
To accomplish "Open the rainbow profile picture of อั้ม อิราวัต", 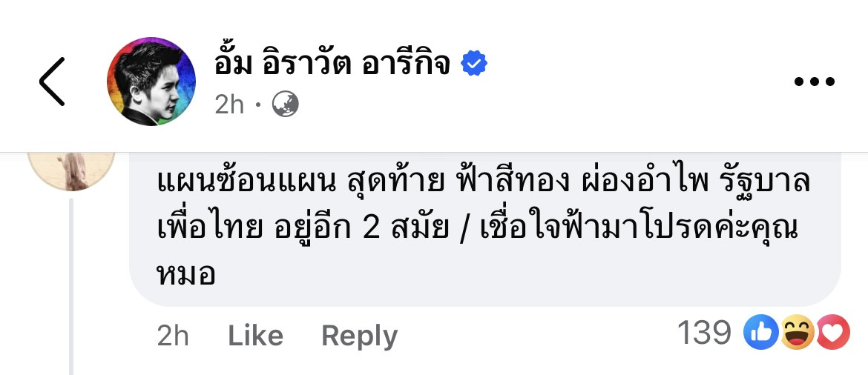I will point(151,82).
